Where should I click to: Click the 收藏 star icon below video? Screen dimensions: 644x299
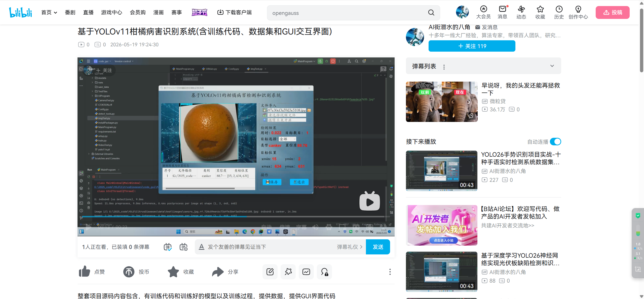pyautogui.click(x=173, y=272)
